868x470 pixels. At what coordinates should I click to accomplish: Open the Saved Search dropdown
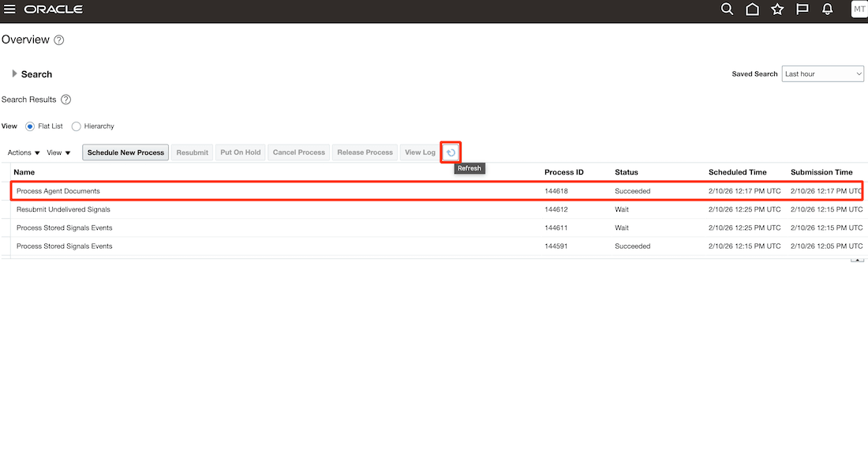click(x=822, y=73)
